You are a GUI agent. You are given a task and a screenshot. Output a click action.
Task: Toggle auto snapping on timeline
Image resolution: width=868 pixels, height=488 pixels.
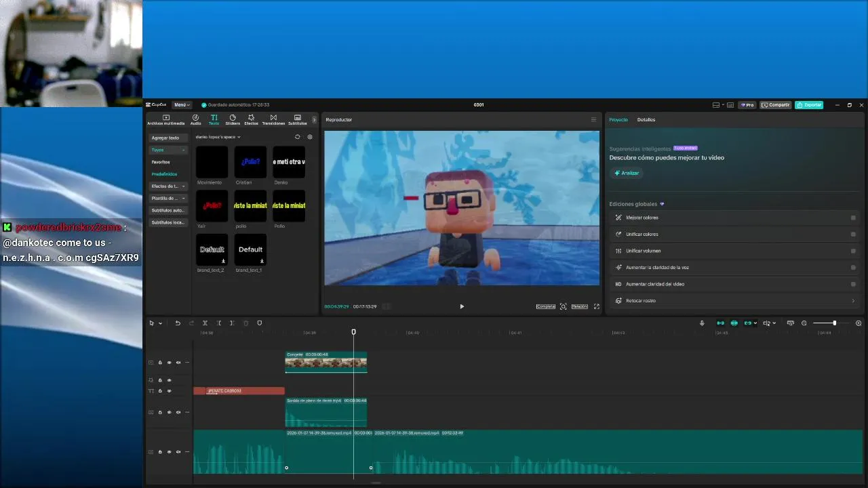coord(734,323)
